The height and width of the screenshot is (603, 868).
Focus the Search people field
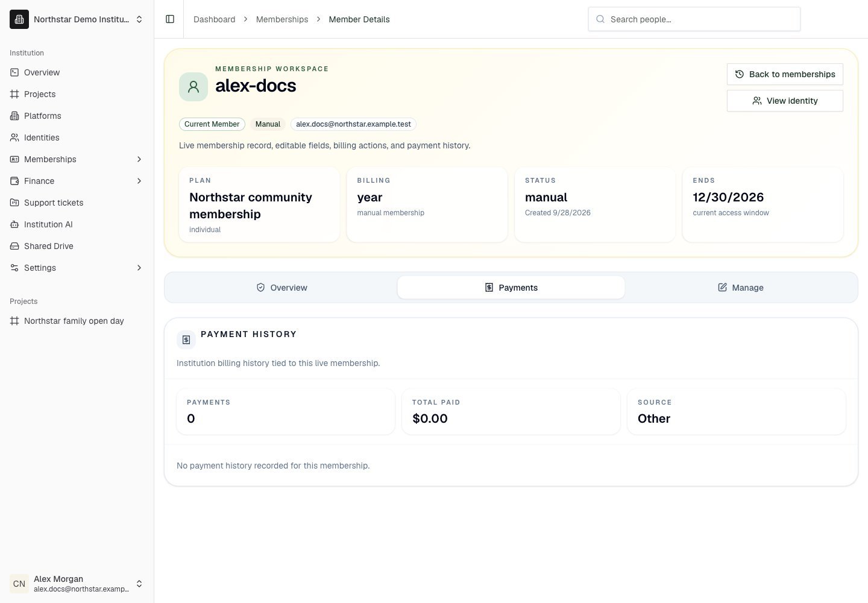tap(694, 19)
